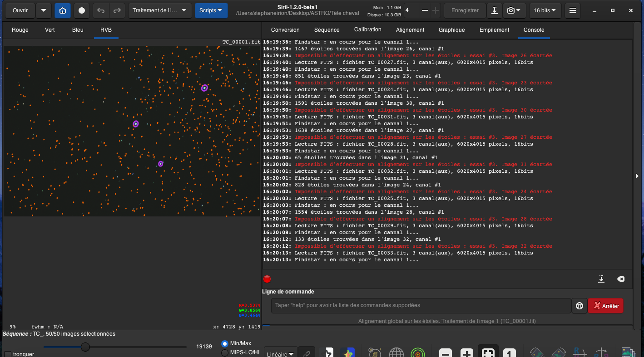Zoom out with the minus icon
Screen dimensions: 644x357
[446, 353]
